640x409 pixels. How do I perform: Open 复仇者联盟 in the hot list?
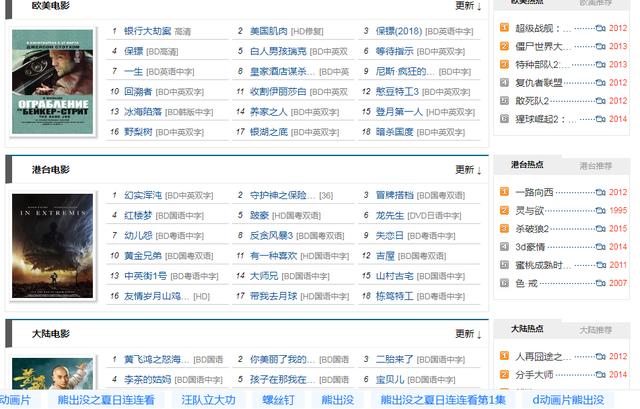(x=539, y=83)
